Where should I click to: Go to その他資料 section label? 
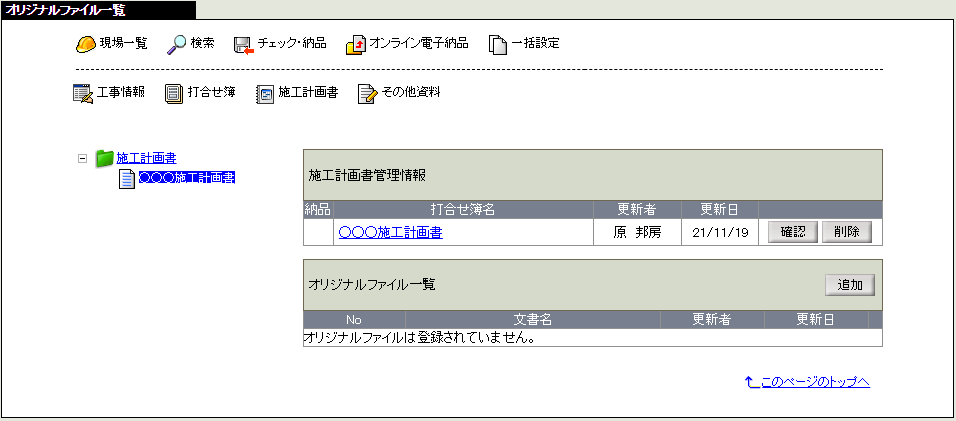pyautogui.click(x=410, y=93)
